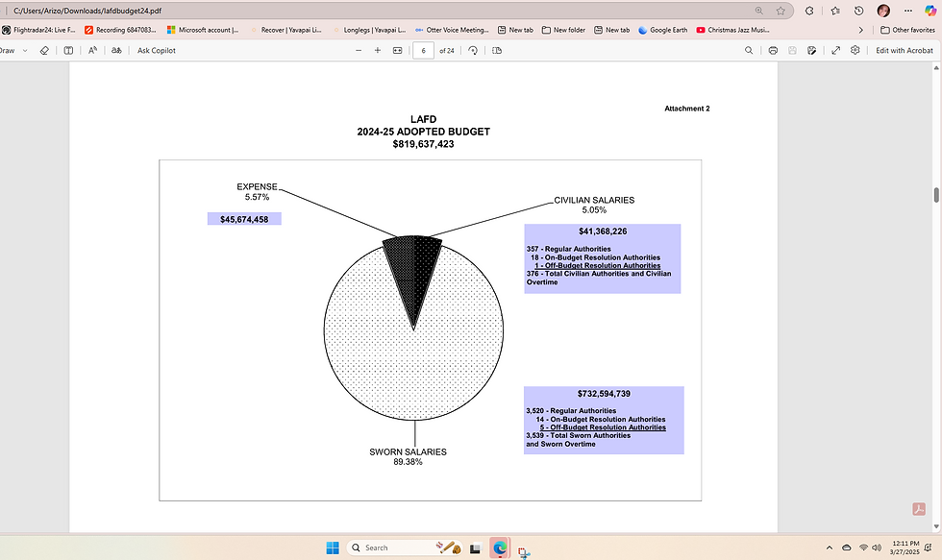This screenshot has width=942, height=560.
Task: Click the $45,674,458 expense amount
Action: [x=244, y=219]
